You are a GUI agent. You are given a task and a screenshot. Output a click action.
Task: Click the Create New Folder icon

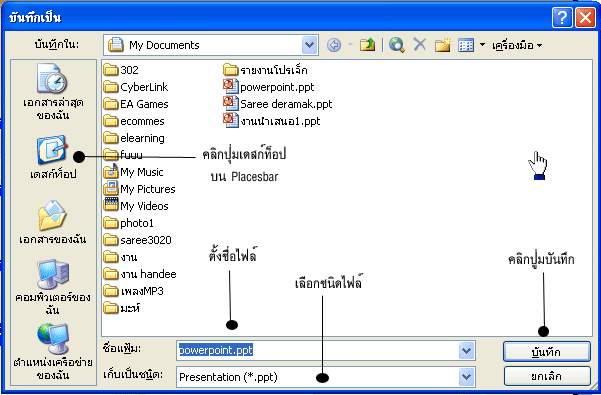[442, 45]
